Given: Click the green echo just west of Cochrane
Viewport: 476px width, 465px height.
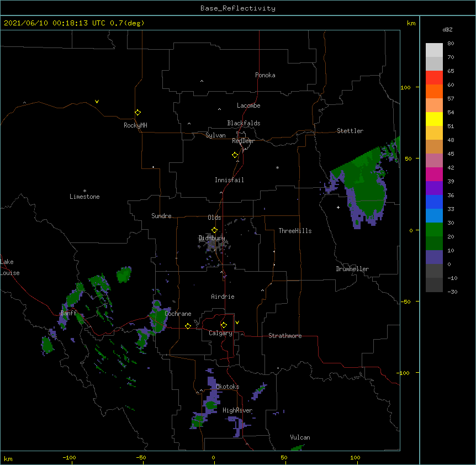Looking at the screenshot, I should pos(158,317).
